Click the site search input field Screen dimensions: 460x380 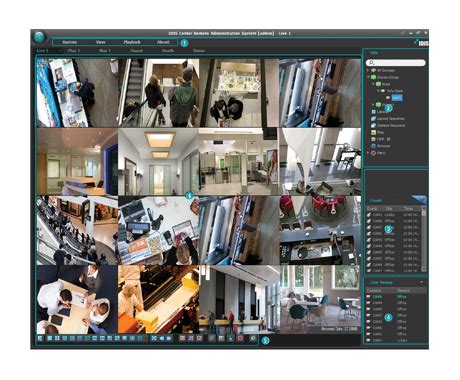395,63
